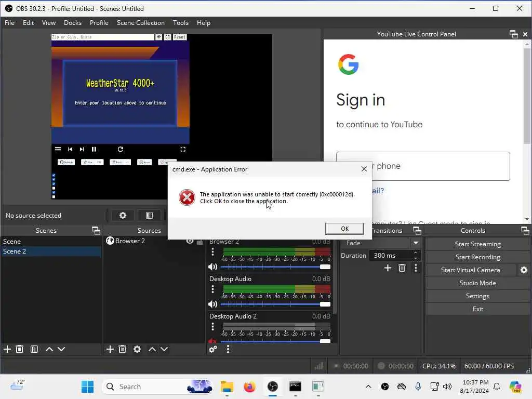
Task: Open the Help menu
Action: tap(204, 23)
